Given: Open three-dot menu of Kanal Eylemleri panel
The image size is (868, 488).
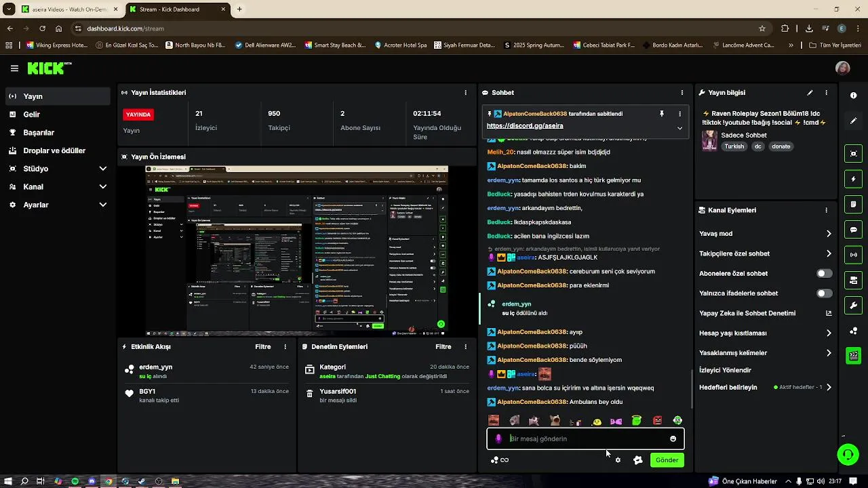Looking at the screenshot, I should tap(826, 210).
